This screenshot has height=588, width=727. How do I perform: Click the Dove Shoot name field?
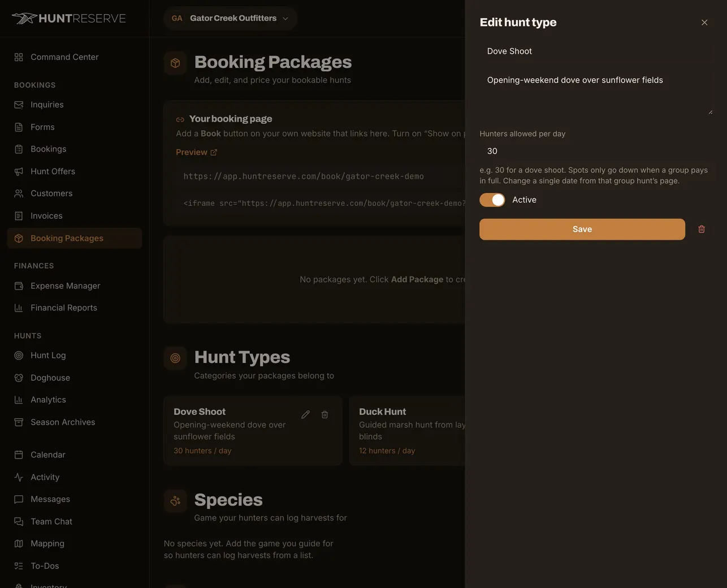[x=596, y=51]
